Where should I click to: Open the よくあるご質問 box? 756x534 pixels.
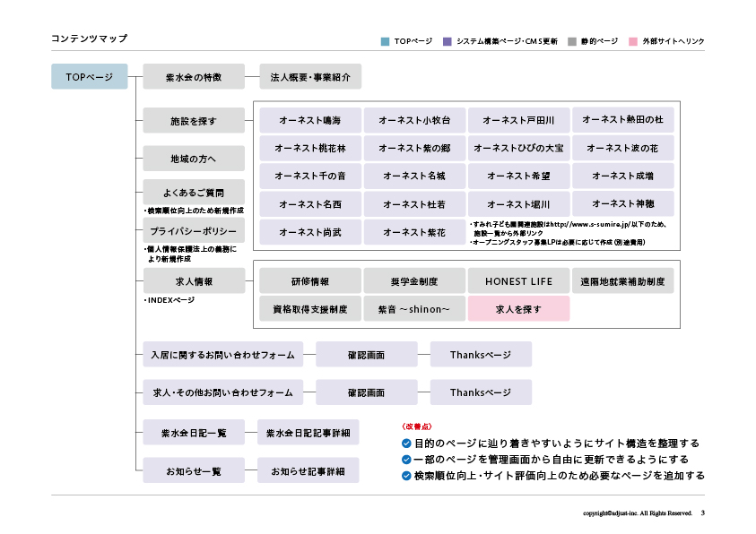194,192
